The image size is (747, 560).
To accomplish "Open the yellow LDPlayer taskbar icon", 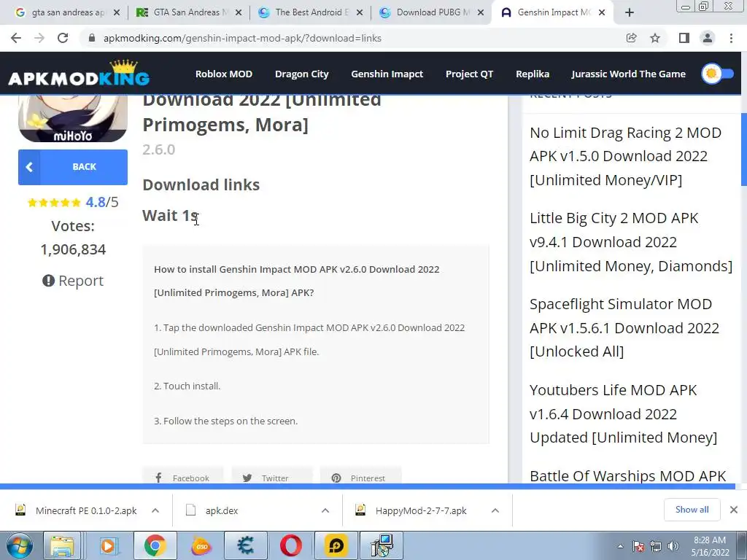I will [336, 545].
